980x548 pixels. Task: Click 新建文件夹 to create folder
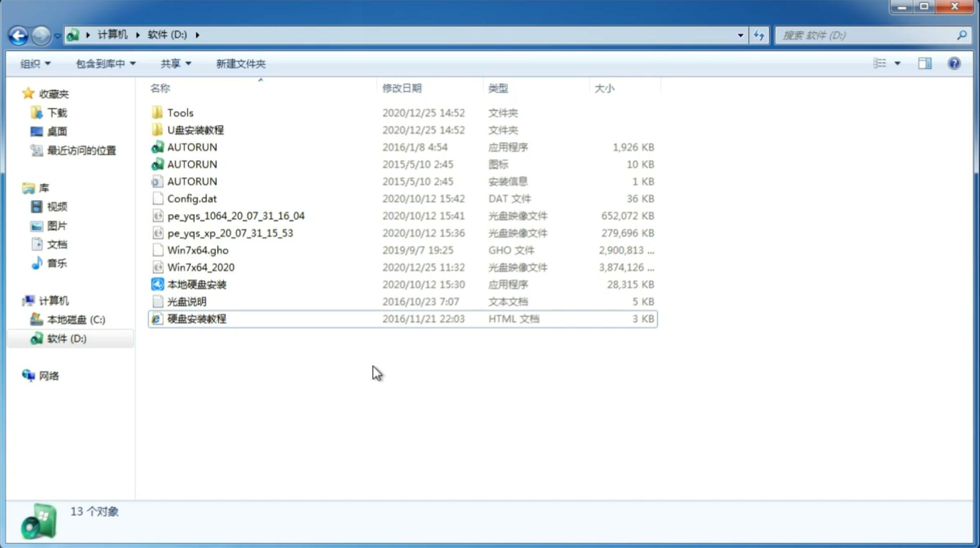pyautogui.click(x=240, y=63)
